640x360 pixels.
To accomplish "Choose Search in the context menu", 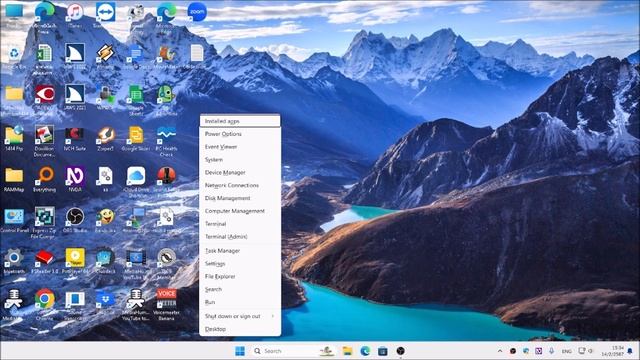I will pyautogui.click(x=240, y=289).
